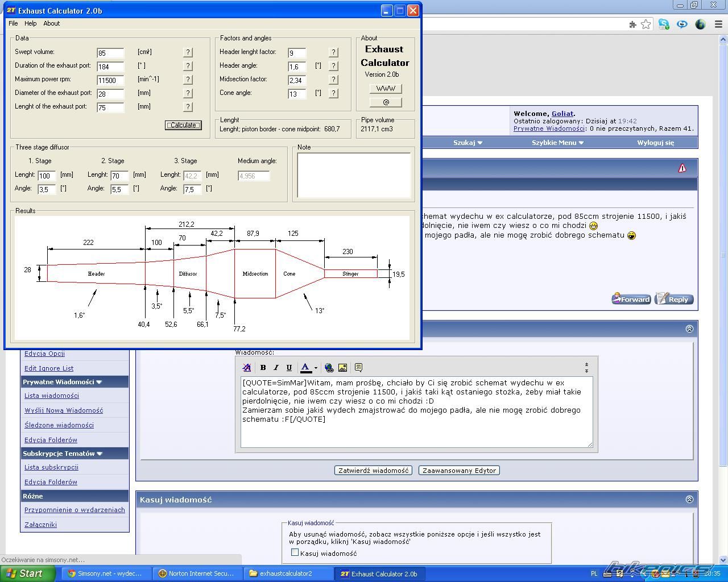The width and height of the screenshot is (728, 582).
Task: Open the 'Lista wiadomości' sidebar link
Action: [x=52, y=396]
